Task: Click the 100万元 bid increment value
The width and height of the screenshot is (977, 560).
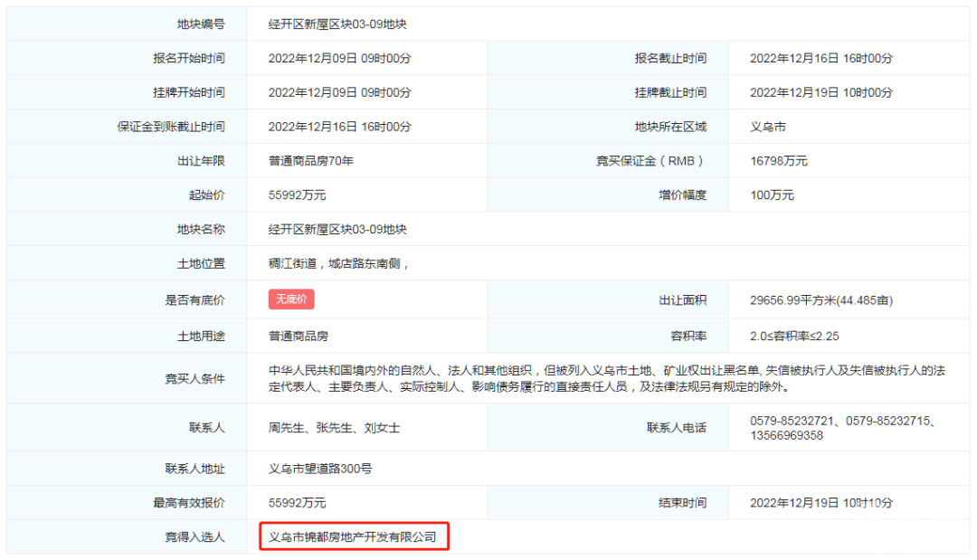Action: [772, 195]
